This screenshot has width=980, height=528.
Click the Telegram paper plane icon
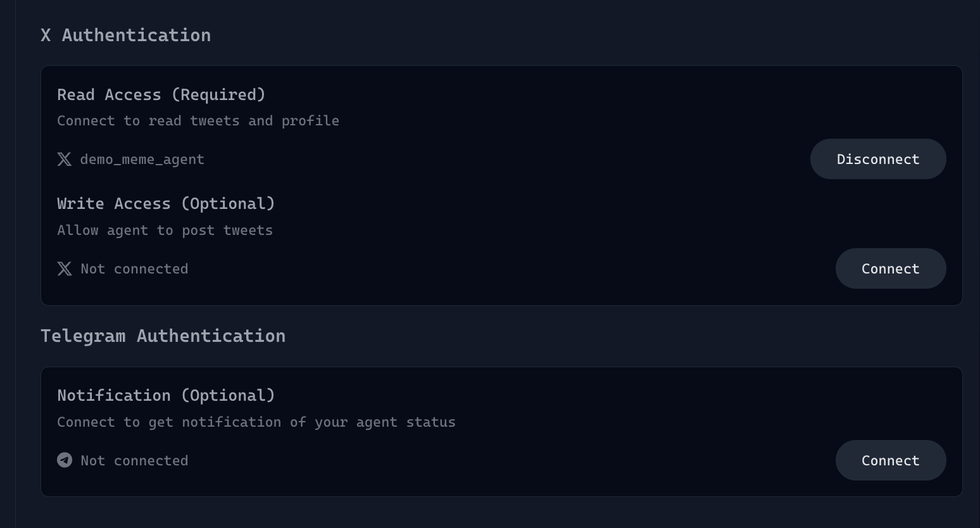pyautogui.click(x=65, y=460)
